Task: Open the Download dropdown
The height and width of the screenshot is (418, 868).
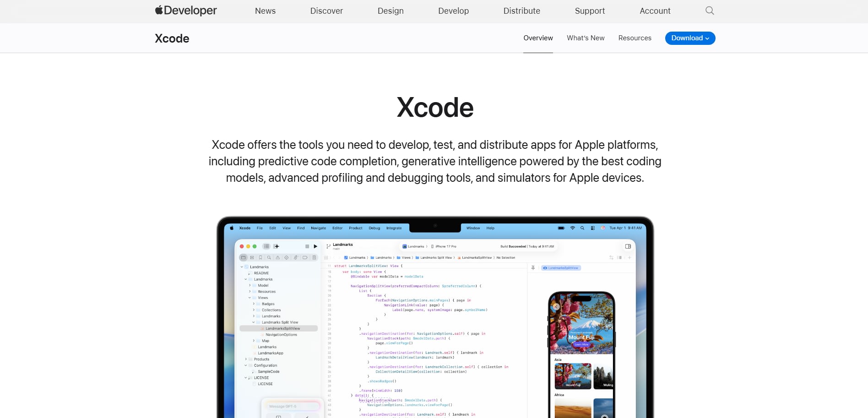Action: (690, 38)
